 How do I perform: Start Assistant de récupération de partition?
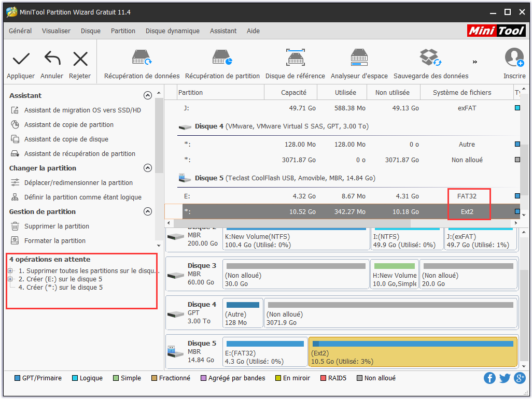80,154
